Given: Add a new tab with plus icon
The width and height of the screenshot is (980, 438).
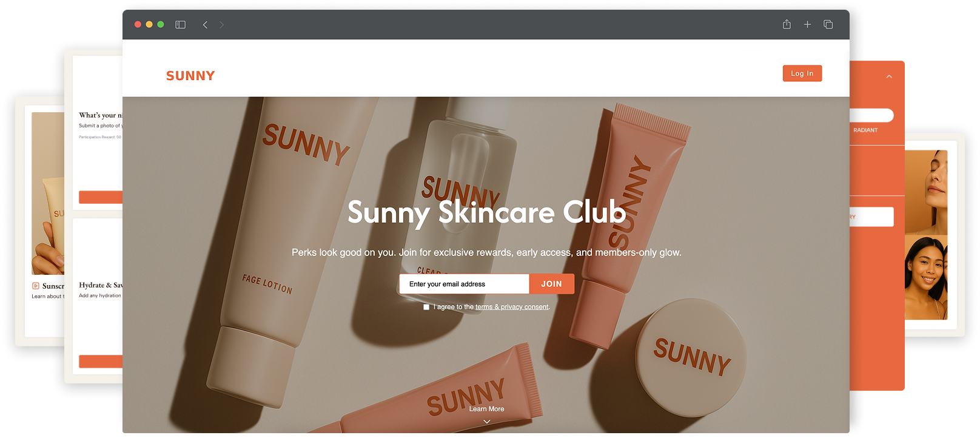Looking at the screenshot, I should click(x=807, y=24).
